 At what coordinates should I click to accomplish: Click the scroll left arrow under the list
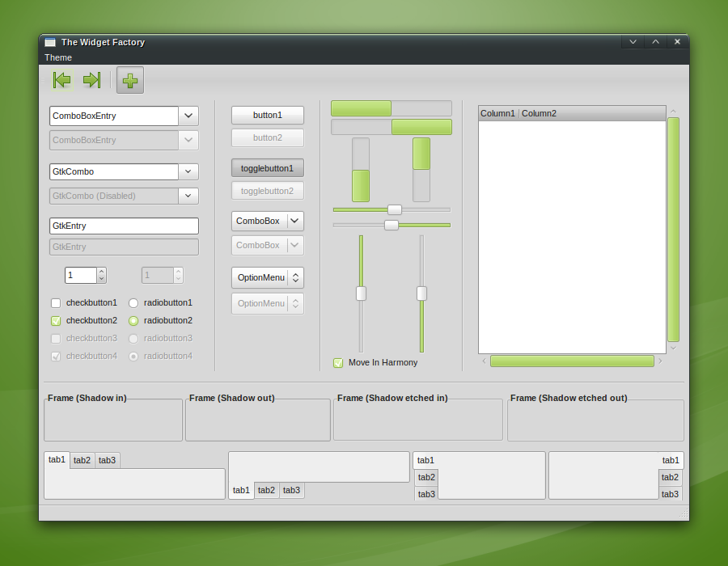click(485, 361)
